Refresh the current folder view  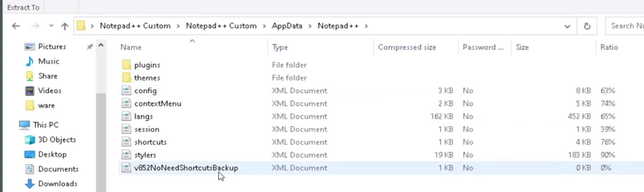click(x=587, y=26)
